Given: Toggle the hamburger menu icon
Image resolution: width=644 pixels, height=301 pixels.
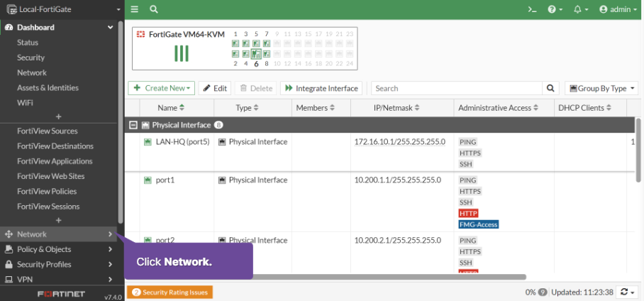Looking at the screenshot, I should tap(134, 9).
